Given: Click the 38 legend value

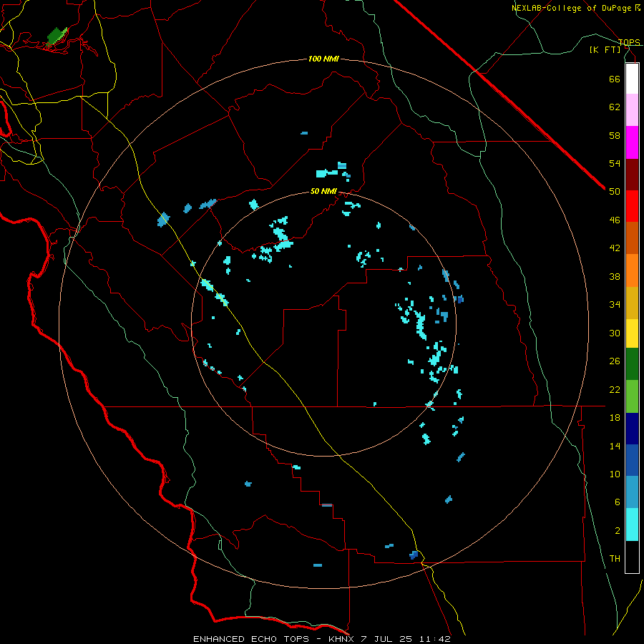Looking at the screenshot, I should [615, 276].
